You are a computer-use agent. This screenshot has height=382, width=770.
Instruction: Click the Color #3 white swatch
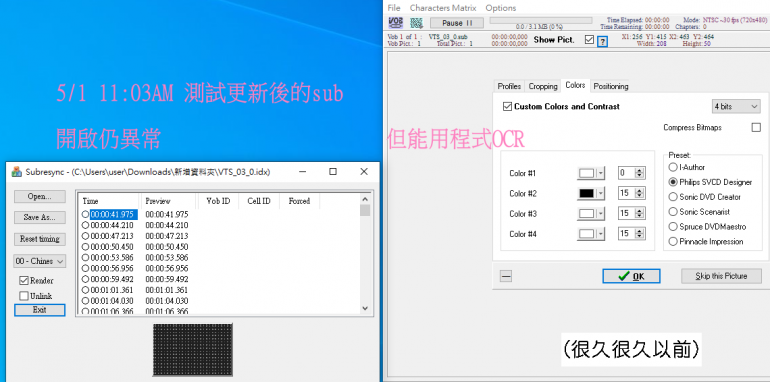[x=587, y=214]
